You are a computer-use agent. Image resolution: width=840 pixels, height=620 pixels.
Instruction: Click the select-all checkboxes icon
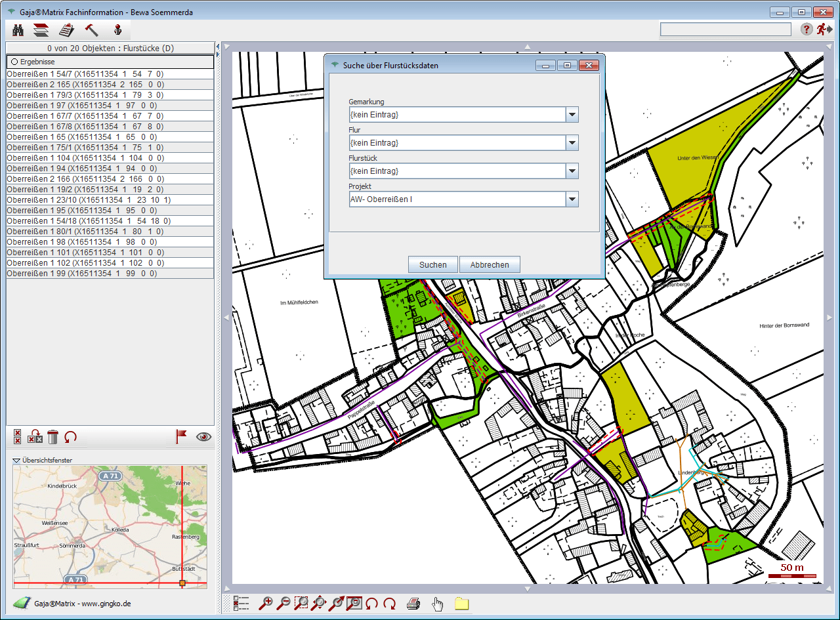click(18, 437)
